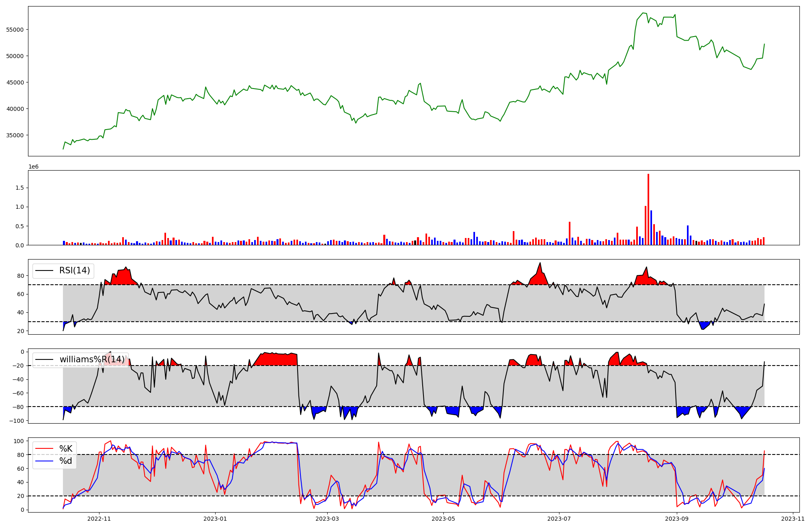Click the williams%R(14) legend label
The width and height of the screenshot is (812, 528).
click(92, 359)
